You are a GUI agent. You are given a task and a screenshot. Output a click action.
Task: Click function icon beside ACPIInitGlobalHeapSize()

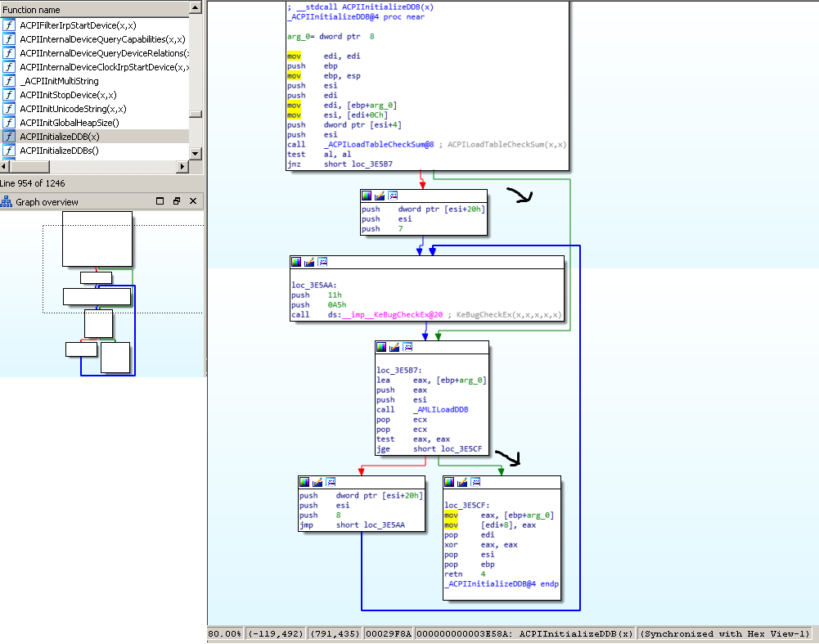9,123
